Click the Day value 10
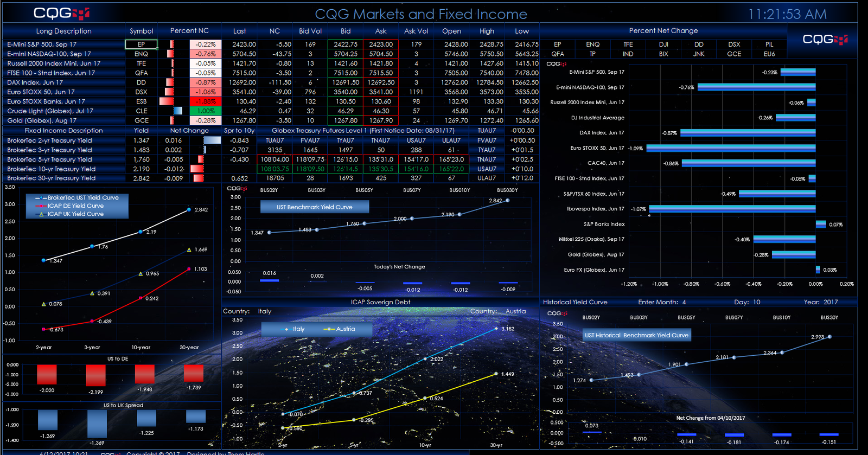The image size is (868, 455). click(757, 302)
